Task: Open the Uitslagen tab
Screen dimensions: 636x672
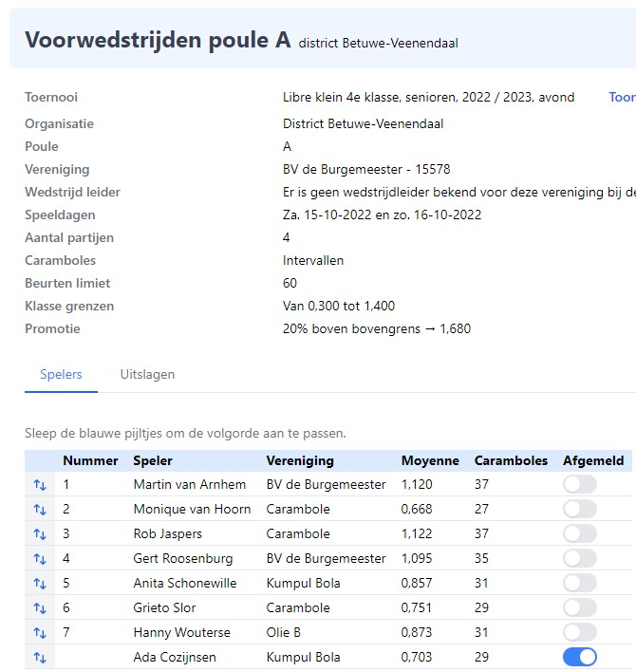Action: pyautogui.click(x=147, y=374)
